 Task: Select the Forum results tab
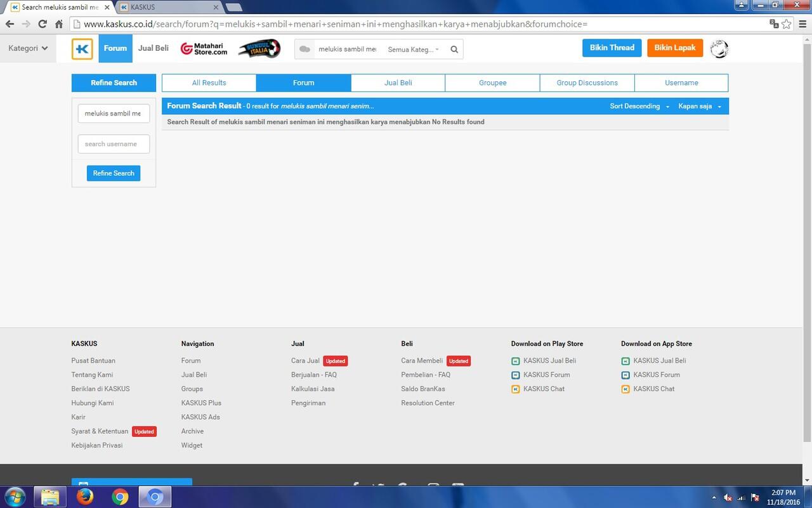pos(304,83)
